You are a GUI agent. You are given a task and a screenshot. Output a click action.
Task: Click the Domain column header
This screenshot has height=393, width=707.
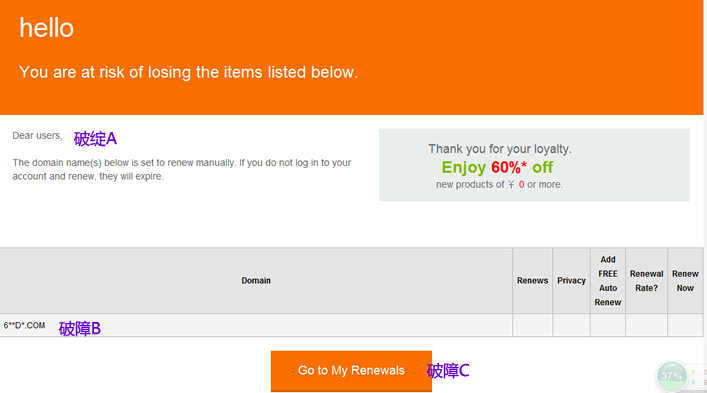click(256, 280)
